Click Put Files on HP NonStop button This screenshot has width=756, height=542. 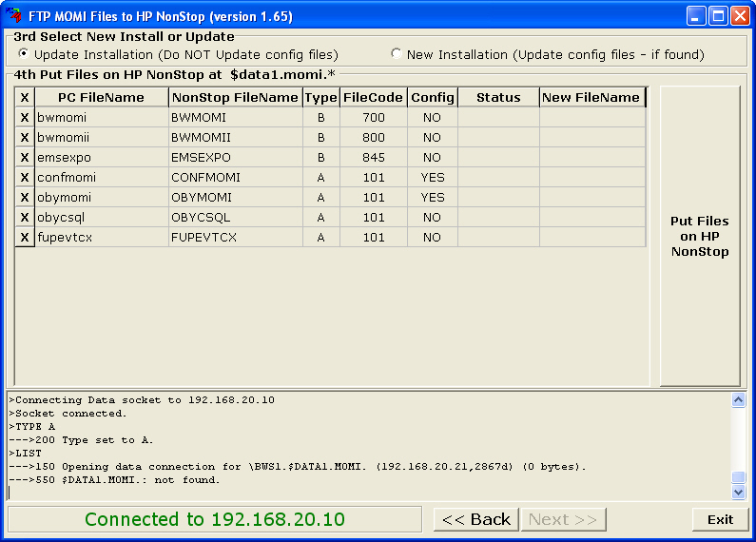[700, 236]
